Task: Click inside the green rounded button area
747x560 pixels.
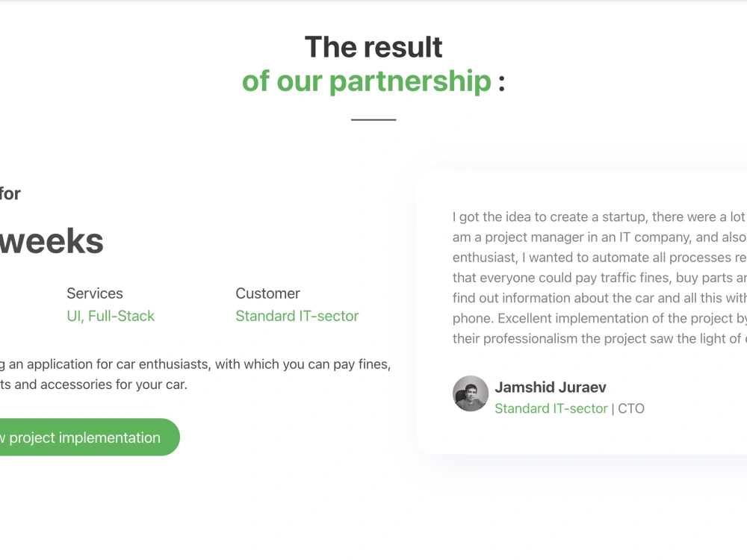Action: pyautogui.click(x=82, y=438)
